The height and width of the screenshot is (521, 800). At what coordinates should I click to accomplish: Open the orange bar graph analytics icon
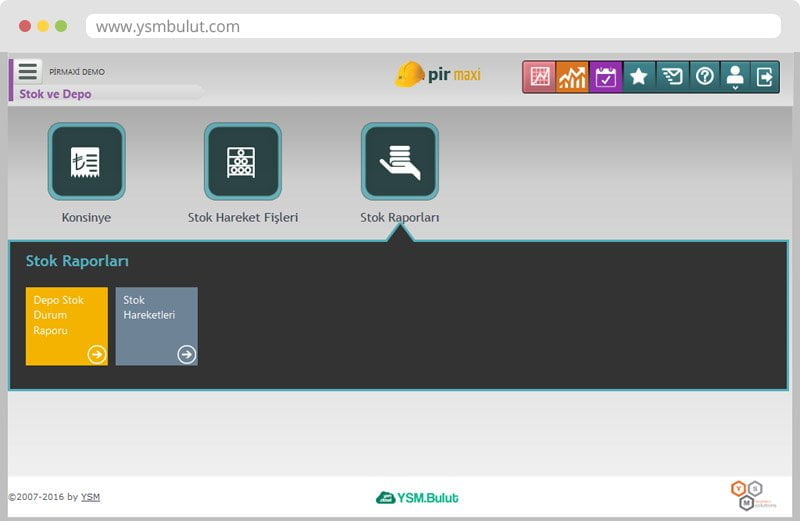click(x=573, y=77)
